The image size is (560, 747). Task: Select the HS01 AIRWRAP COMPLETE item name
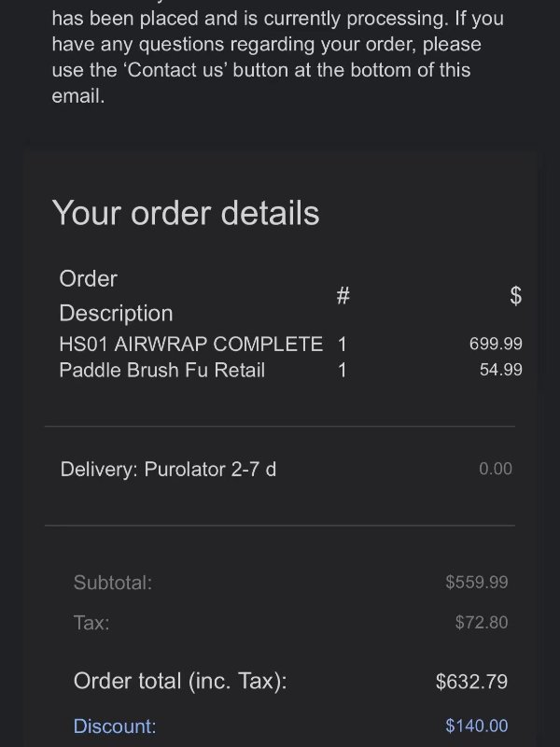190,344
